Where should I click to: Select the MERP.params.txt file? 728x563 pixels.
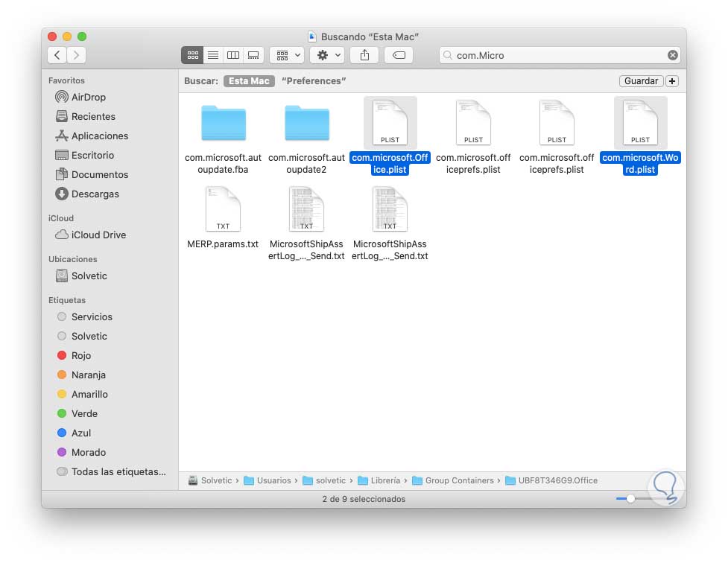tap(223, 209)
